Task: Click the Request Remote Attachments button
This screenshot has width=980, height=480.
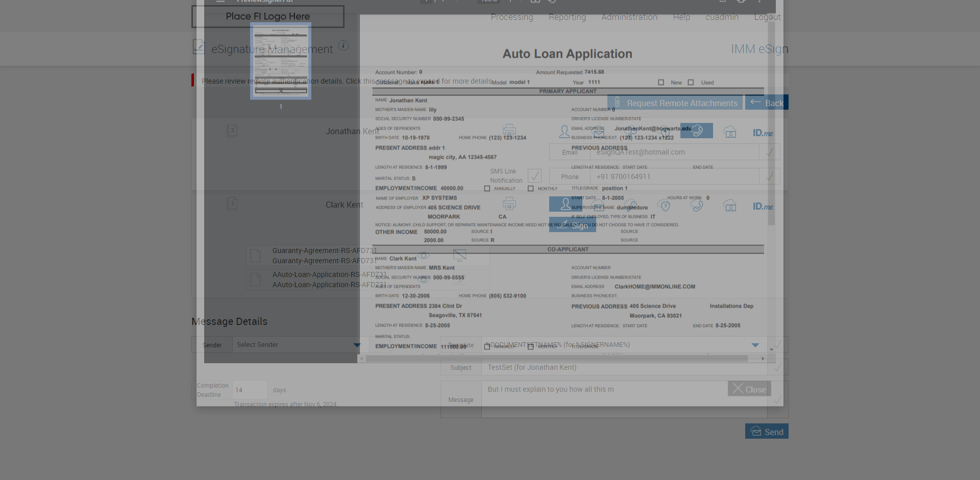Action: tap(675, 103)
